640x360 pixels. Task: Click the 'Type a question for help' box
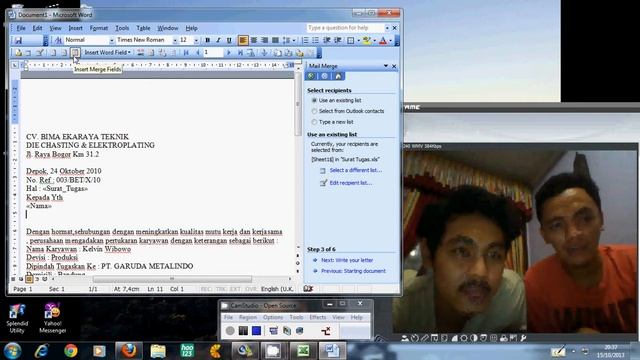345,28
